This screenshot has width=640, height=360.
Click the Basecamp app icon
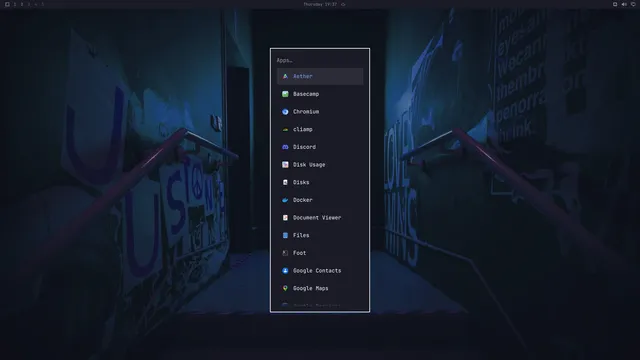click(x=285, y=94)
